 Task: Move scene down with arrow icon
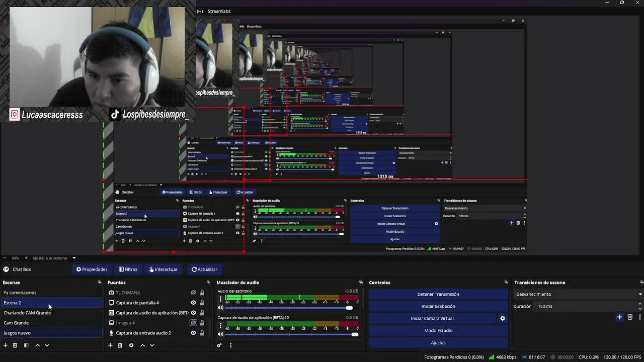[47, 345]
